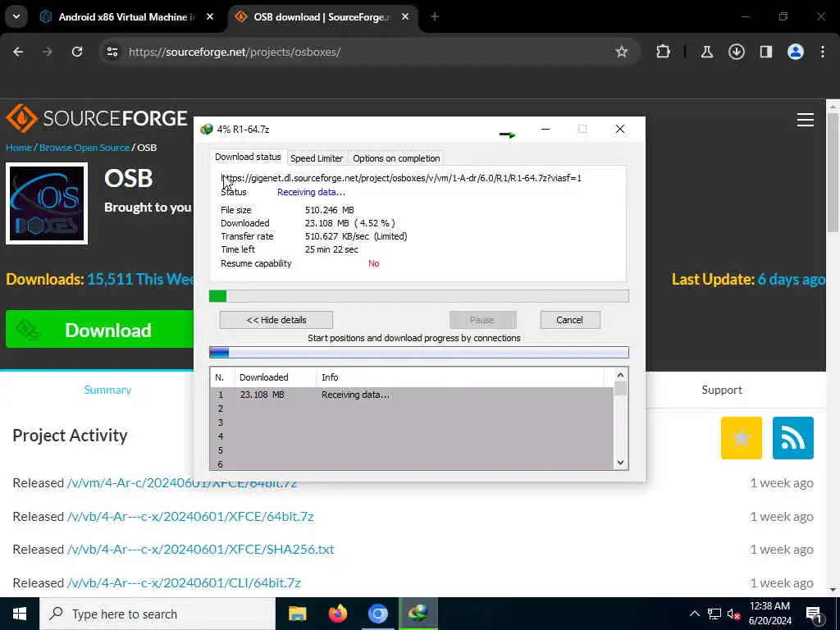
Task: Open the notification center icon
Action: pos(814,614)
